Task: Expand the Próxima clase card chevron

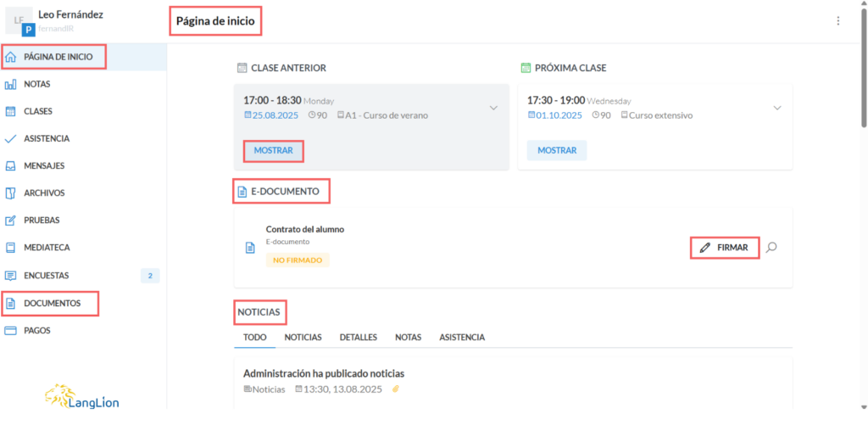Action: [777, 108]
